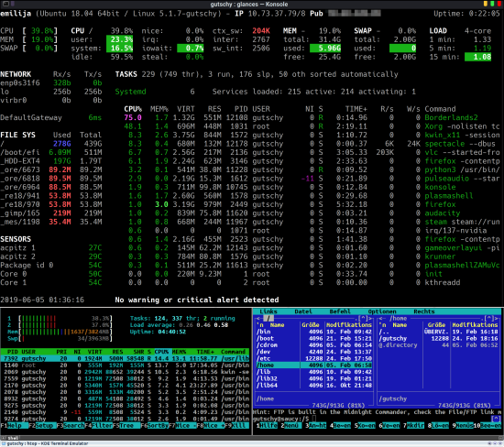Image resolution: width=504 pixels, height=447 pixels.
Task: Open the Optionen menu in Midnight Commander
Action: click(382, 311)
